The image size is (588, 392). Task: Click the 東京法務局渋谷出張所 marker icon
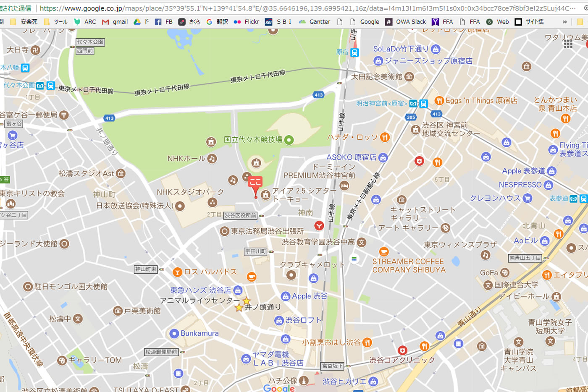point(225,231)
